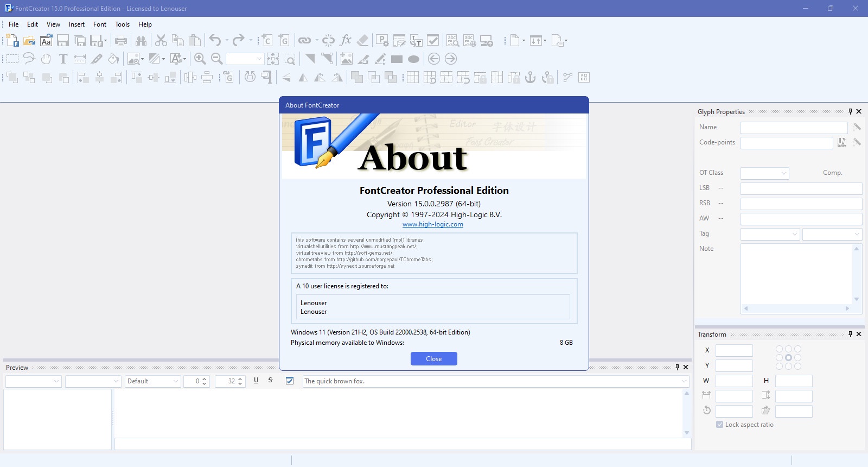The image size is (868, 467).
Task: Select the Rectangle marquee selection tool
Action: 12,59
